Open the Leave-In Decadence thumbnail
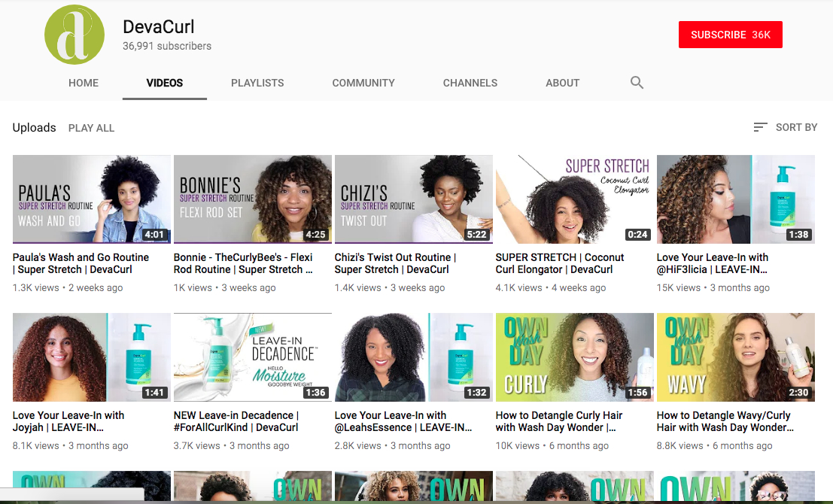The width and height of the screenshot is (833, 504). (x=253, y=357)
